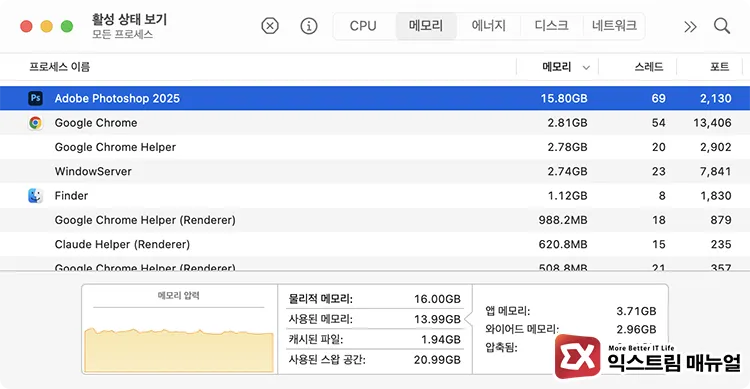Toggle sort arrow on 메모리 column

pos(586,67)
